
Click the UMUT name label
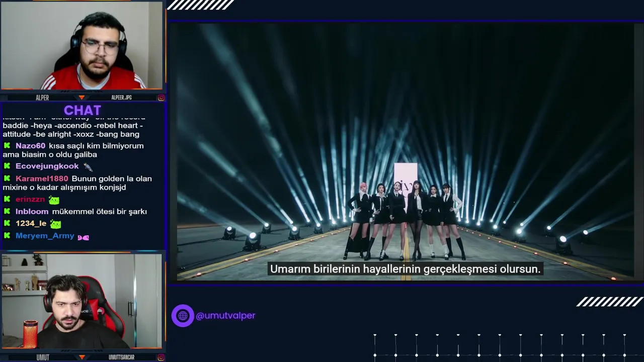43,357
